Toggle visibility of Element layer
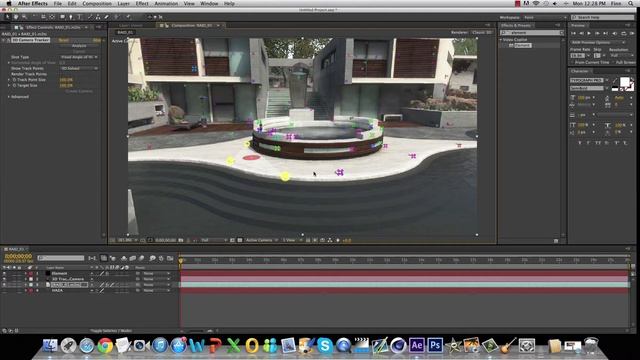640x360 pixels. [4, 273]
